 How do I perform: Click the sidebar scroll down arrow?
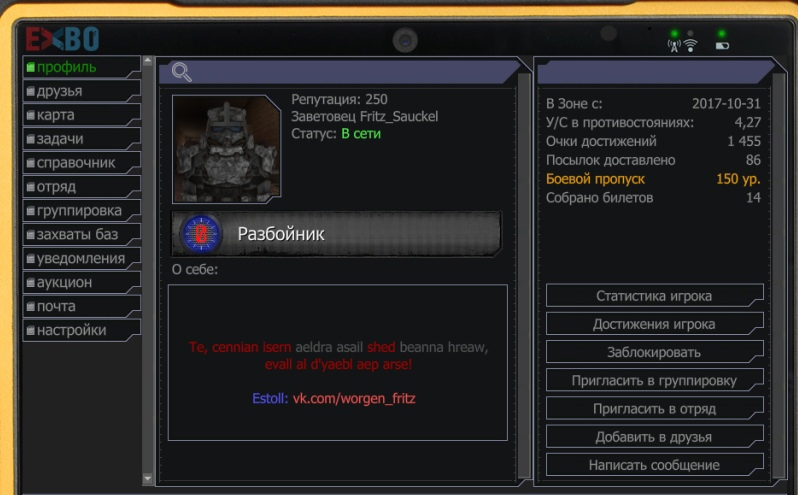(148, 478)
